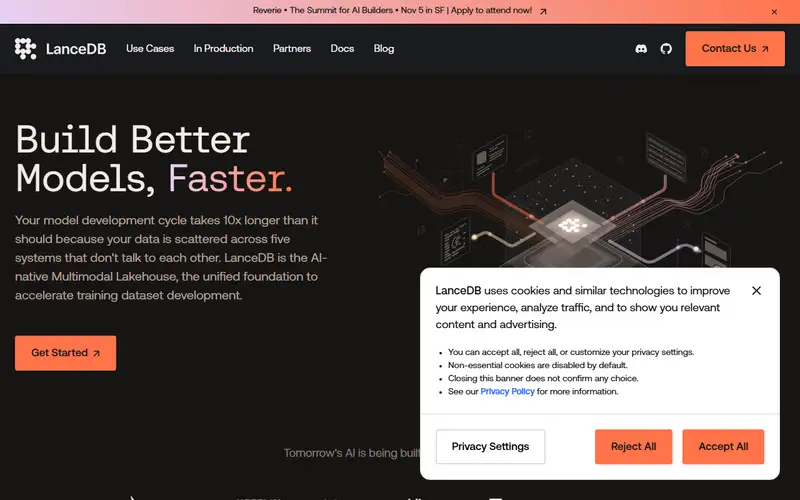Viewport: 800px width, 500px height.
Task: Open the Use Cases menu
Action: coord(150,48)
